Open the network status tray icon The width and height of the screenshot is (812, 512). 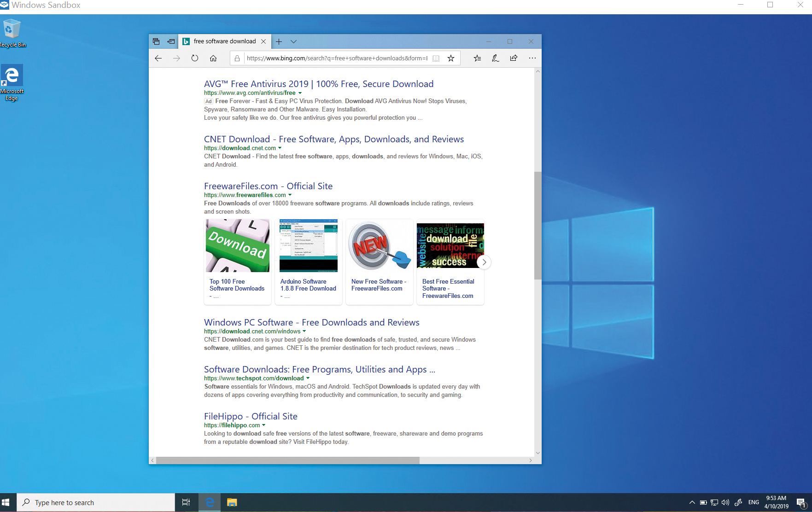714,502
